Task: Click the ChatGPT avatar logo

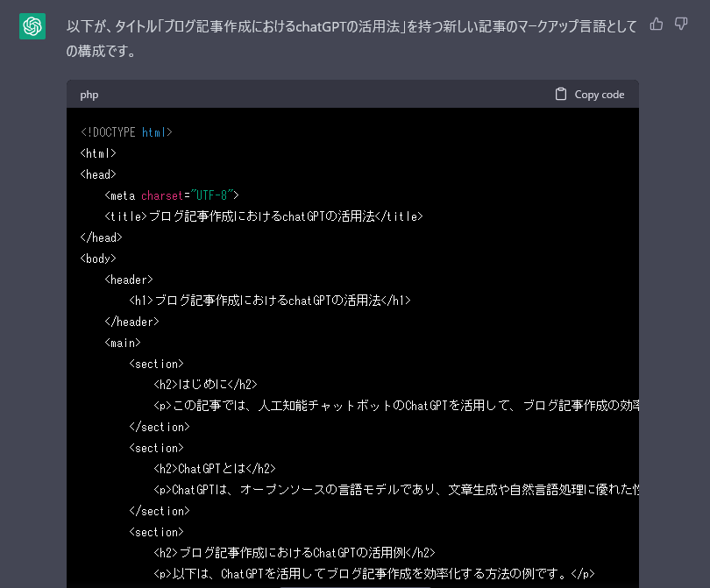Action: pos(32,26)
